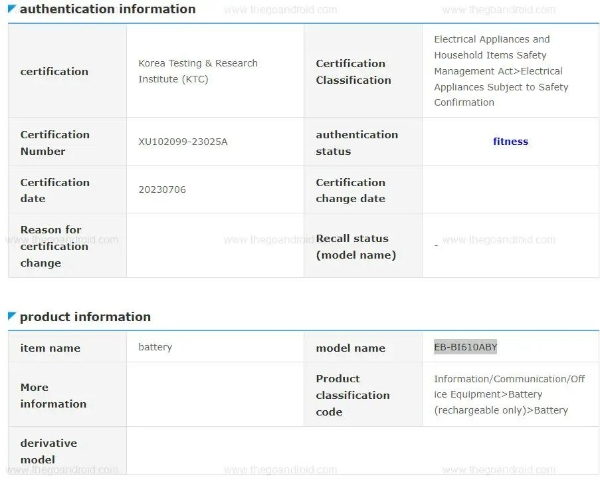Click the 'authentication information' section heading
Screen dimensions: 600x484
click(108, 9)
